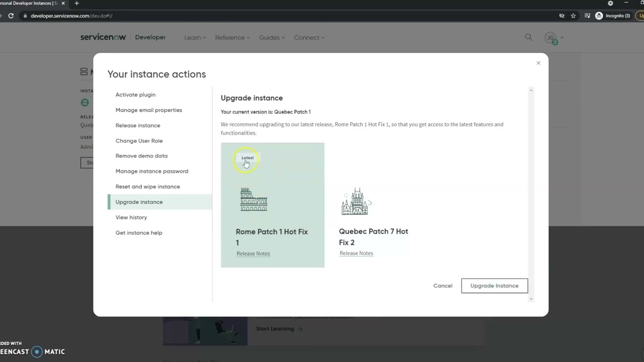Click the dialog scrollbar down arrow

[531, 299]
